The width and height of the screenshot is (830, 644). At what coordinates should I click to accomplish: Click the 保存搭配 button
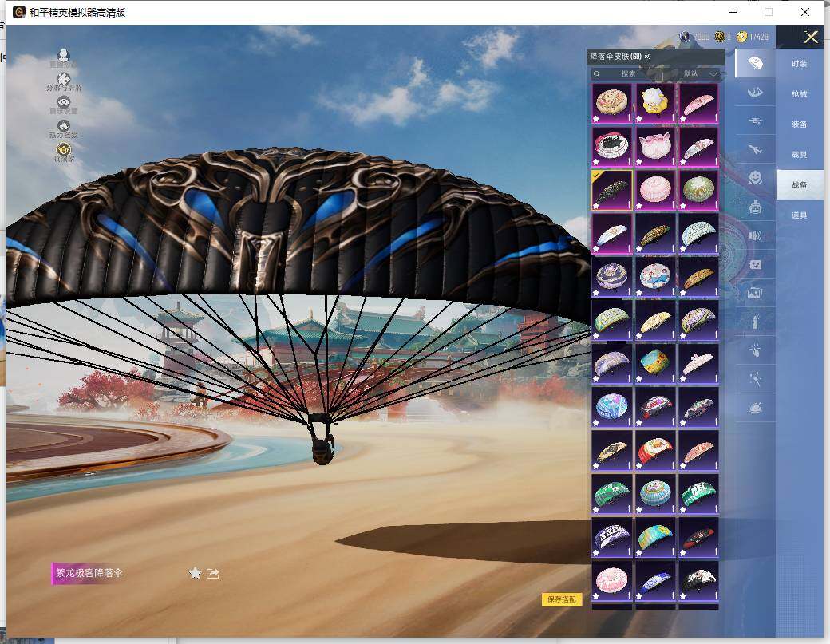(562, 599)
